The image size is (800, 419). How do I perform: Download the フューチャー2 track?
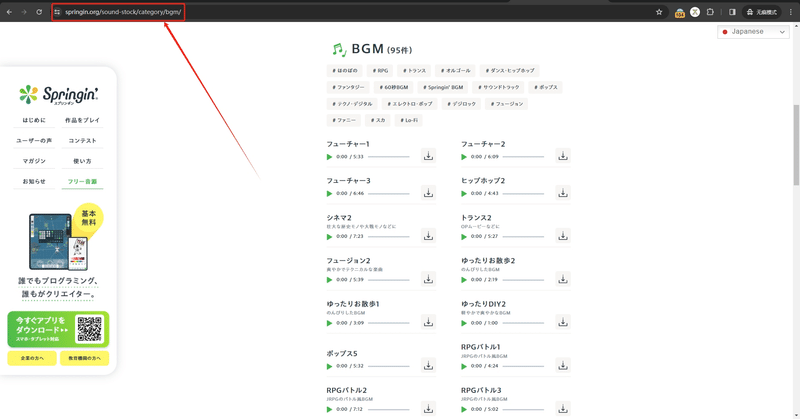tap(563, 156)
